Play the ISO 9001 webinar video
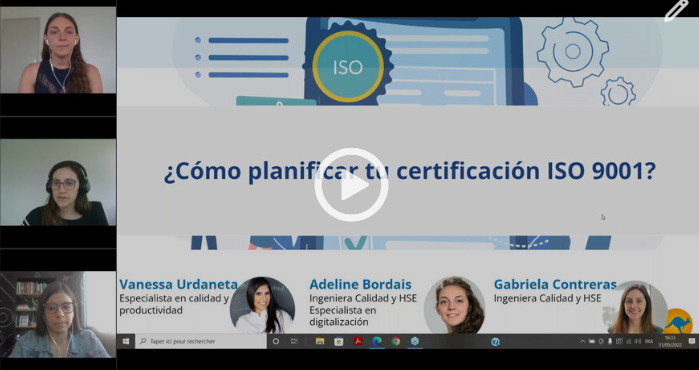The image size is (699, 370). [x=351, y=185]
